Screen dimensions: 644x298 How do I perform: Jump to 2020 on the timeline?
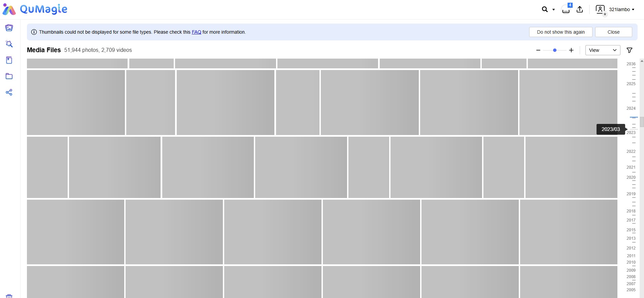[631, 177]
